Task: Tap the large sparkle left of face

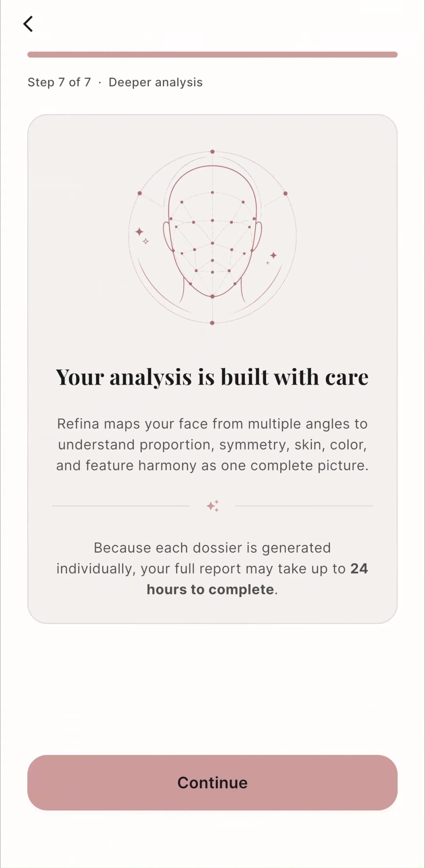Action: 139,232
